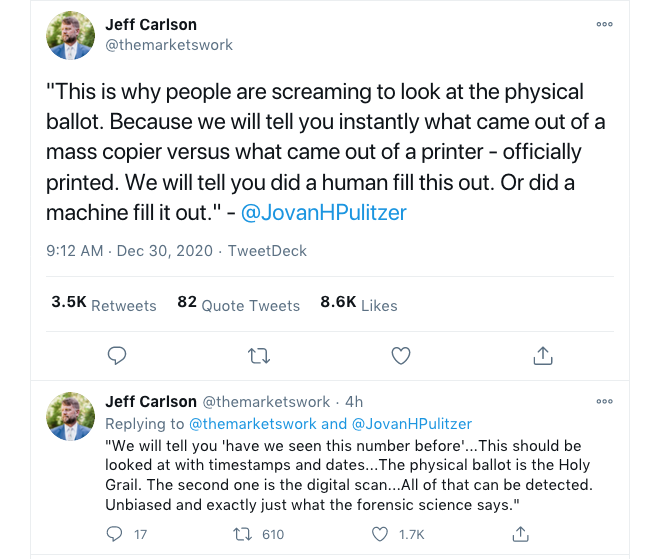View the 3.5K Retweets list
This screenshot has width=657, height=559.
[104, 304]
